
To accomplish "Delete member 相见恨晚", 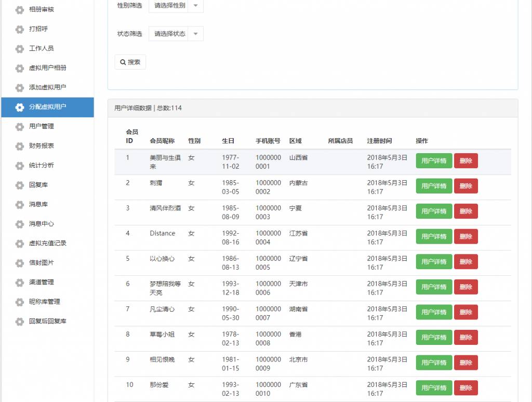I will (x=466, y=363).
